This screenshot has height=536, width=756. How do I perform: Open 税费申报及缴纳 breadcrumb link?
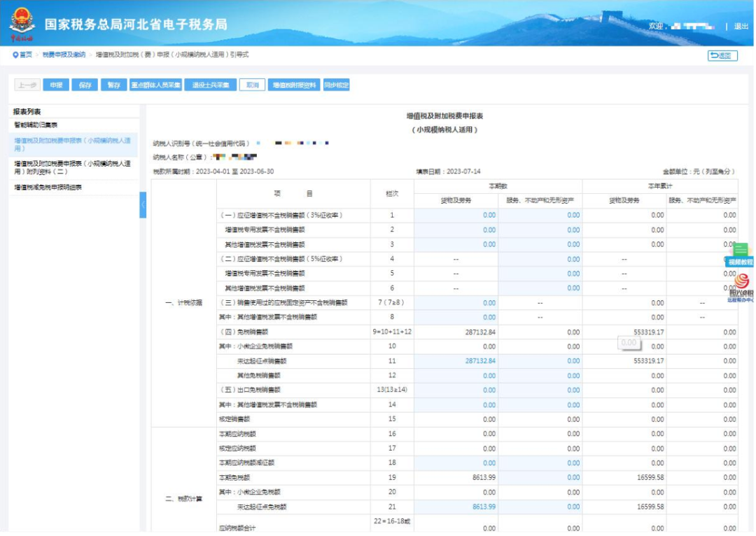pos(64,55)
